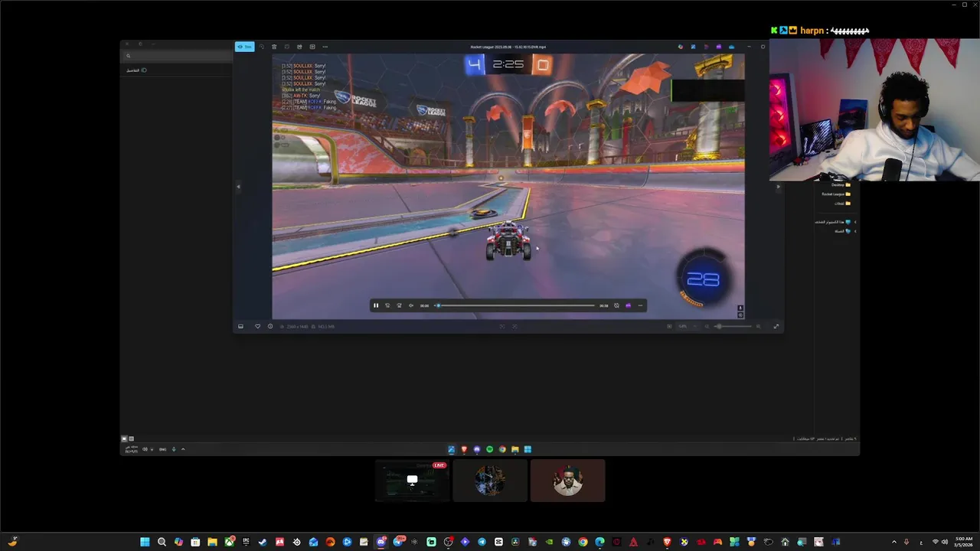Click the blue Edit button in Photos
Screen dimensions: 980x551
tap(244, 47)
